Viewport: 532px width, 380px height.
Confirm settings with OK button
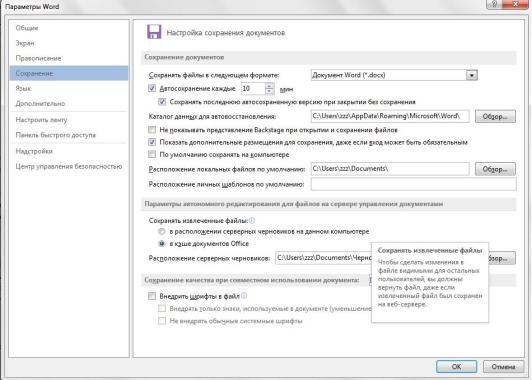(456, 366)
